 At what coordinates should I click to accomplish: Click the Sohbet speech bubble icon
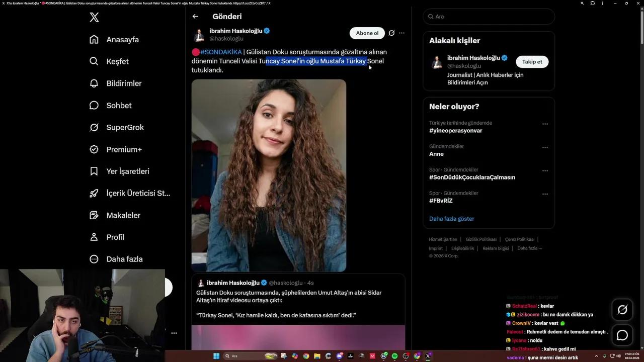[94, 106]
